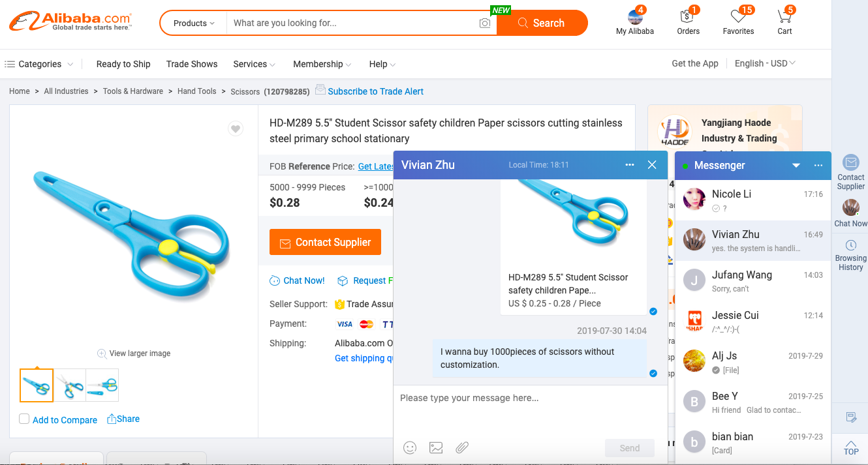Click the Search button
This screenshot has height=465, width=868.
tap(542, 23)
